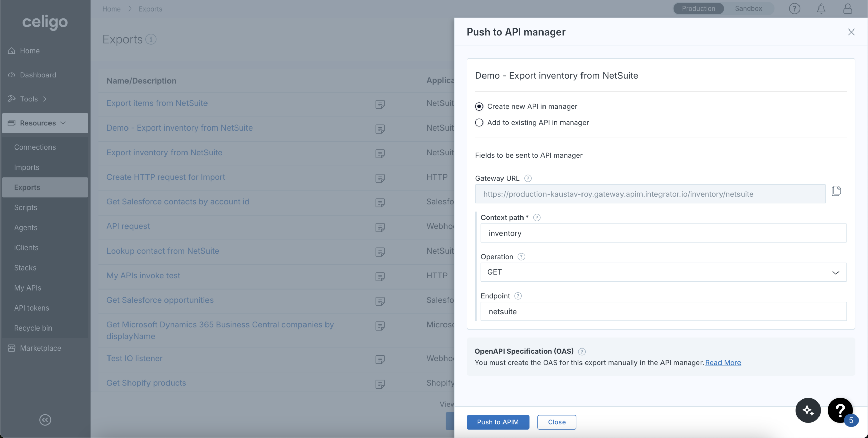Open the help icon in top bar
Screen dimensions: 868x438
[794, 8]
